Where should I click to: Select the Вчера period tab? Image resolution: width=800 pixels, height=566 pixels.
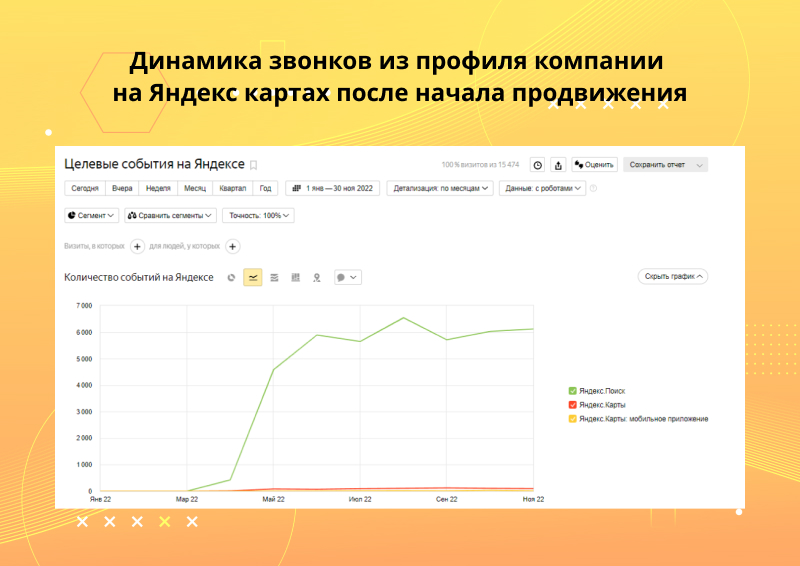pyautogui.click(x=122, y=188)
